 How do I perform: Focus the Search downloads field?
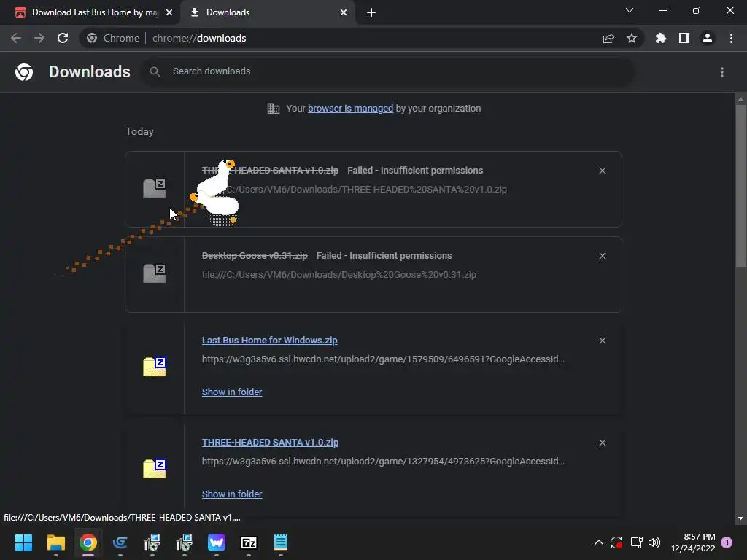387,71
